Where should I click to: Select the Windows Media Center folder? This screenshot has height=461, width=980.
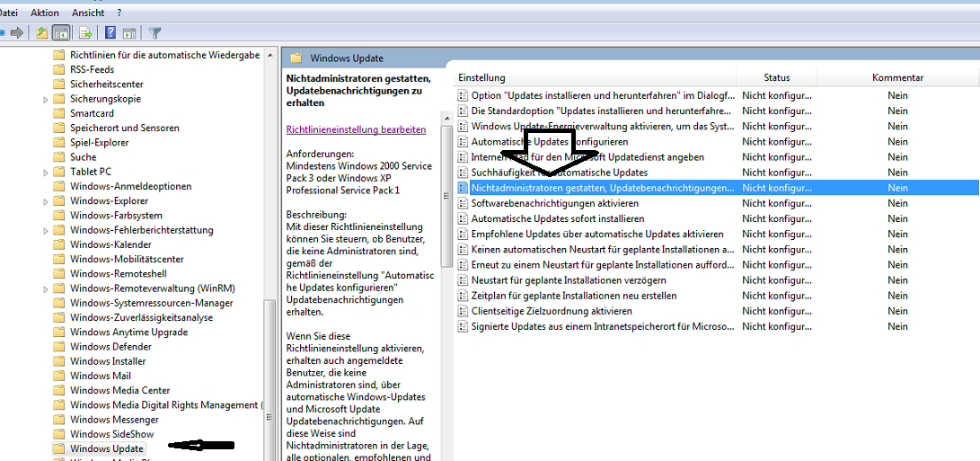point(120,390)
